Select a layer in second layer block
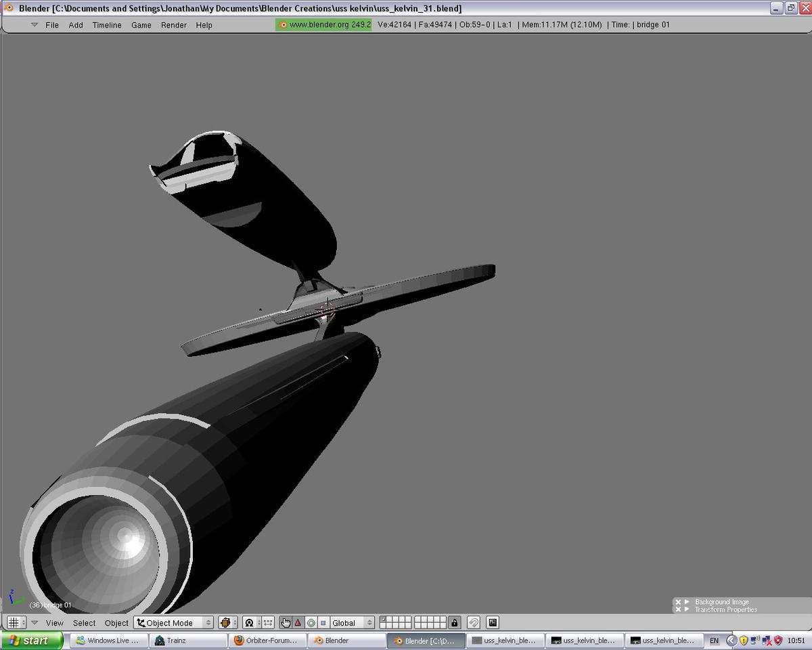812x650 pixels. tap(431, 622)
